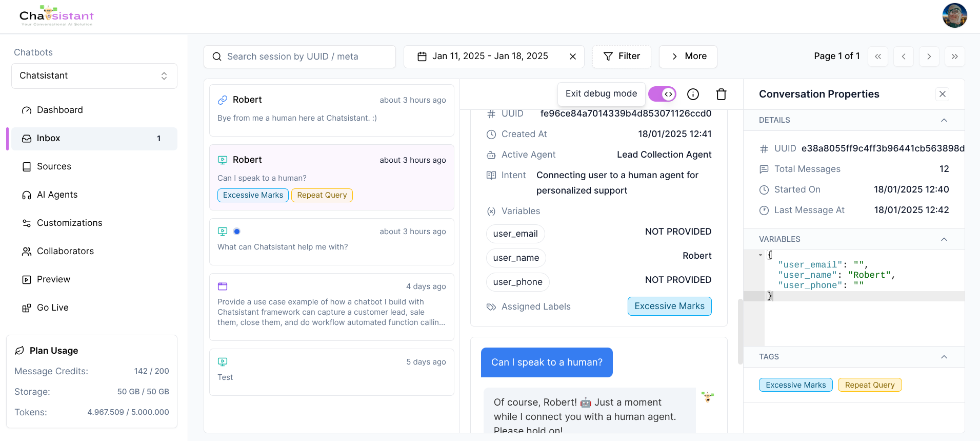Screen dimensions: 980x441
Task: Click the Sources book icon
Action: point(27,167)
